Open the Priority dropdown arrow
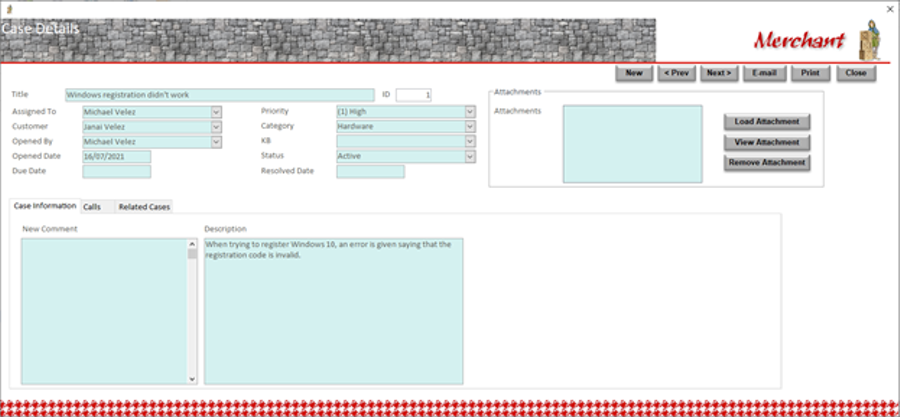Screen dimensions: 900x417 470,112
